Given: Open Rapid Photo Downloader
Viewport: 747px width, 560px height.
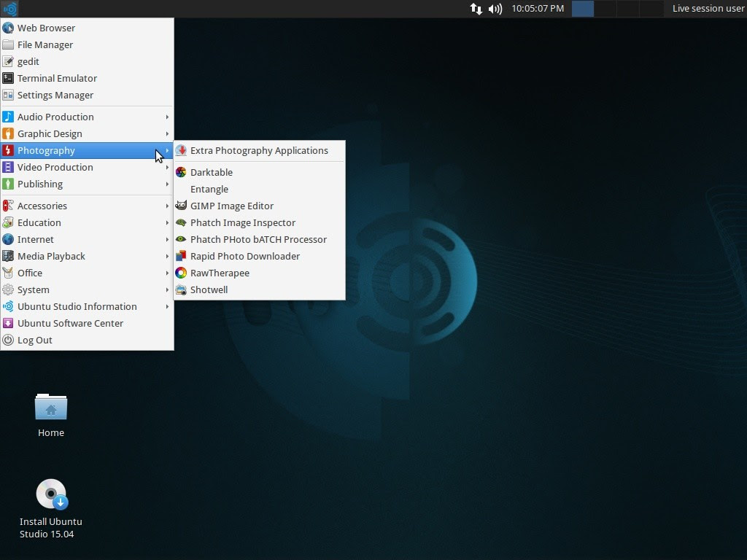Looking at the screenshot, I should coord(244,256).
